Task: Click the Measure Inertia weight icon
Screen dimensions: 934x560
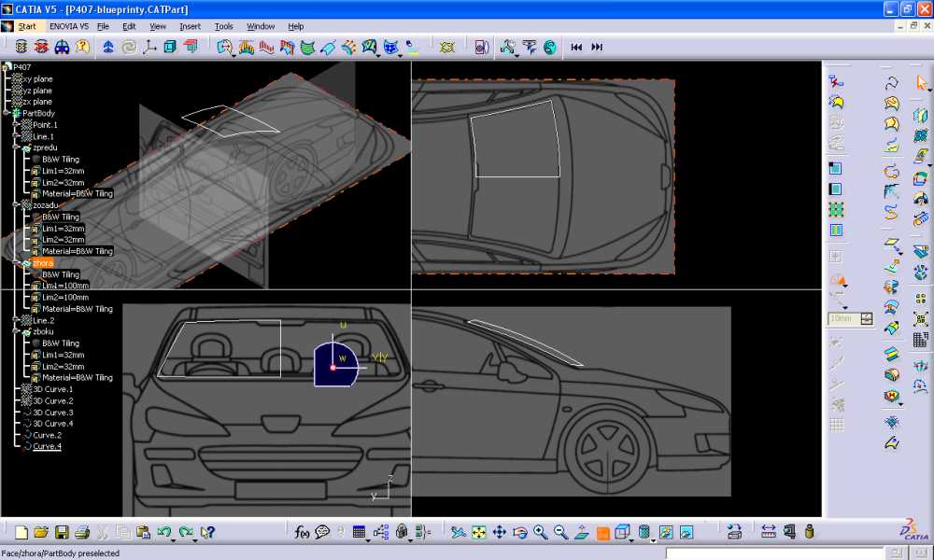Action: 809,531
